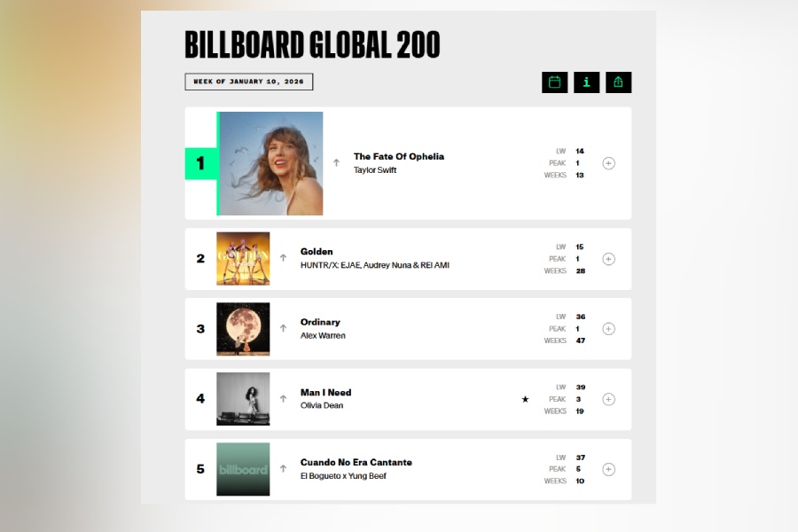798x532 pixels.
Task: Click the chart info icon
Action: (586, 82)
